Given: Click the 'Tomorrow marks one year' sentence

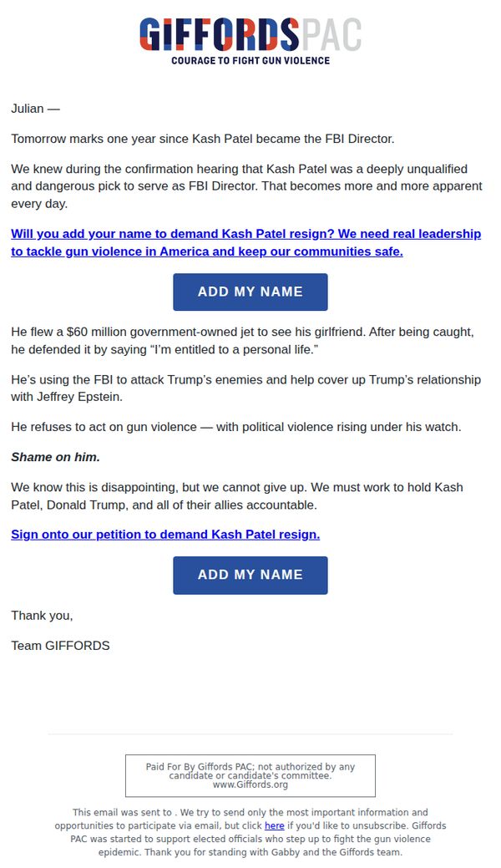Looking at the screenshot, I should [x=203, y=139].
